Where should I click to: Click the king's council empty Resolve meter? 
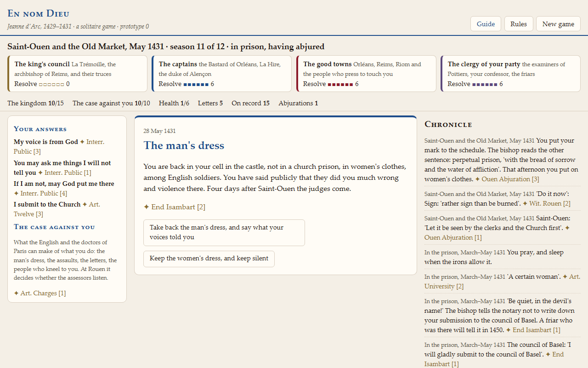point(52,84)
